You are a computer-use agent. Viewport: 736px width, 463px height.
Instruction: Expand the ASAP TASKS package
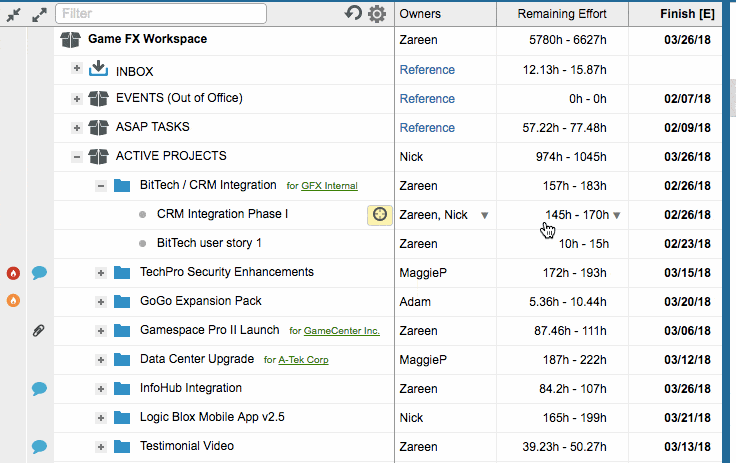tap(77, 128)
